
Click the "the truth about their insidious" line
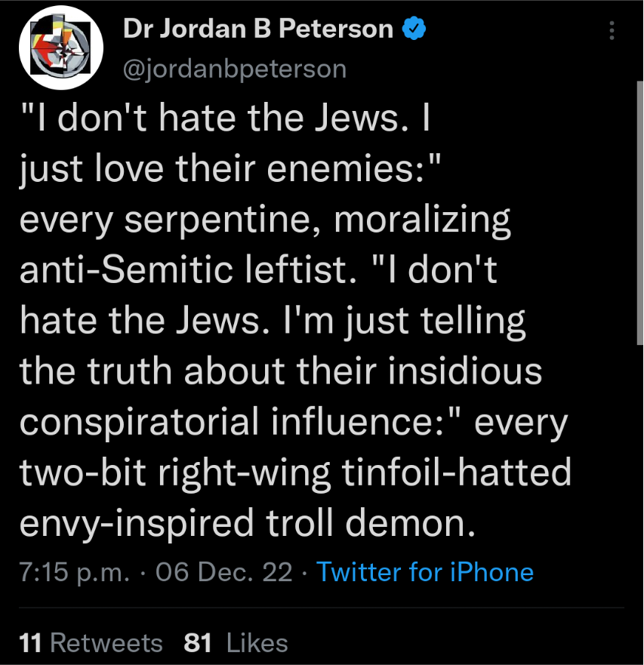[281, 372]
